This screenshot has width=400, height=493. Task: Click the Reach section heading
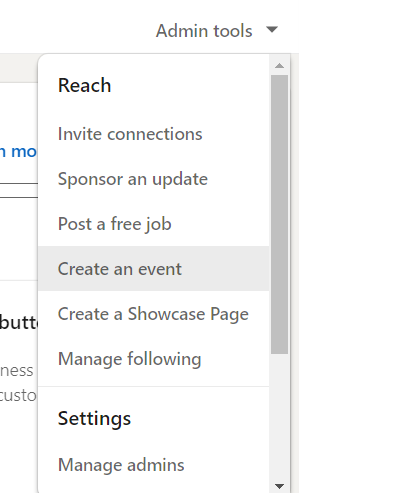tap(84, 85)
